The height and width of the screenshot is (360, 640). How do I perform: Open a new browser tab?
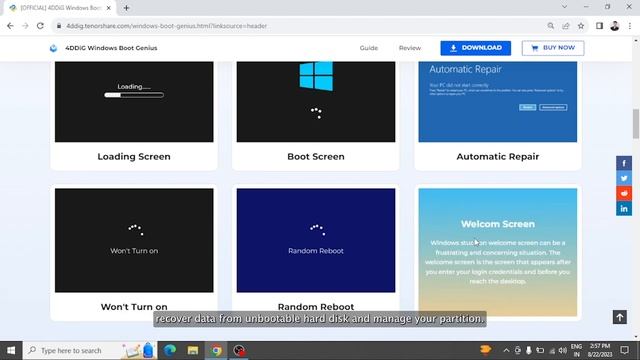pyautogui.click(x=126, y=8)
